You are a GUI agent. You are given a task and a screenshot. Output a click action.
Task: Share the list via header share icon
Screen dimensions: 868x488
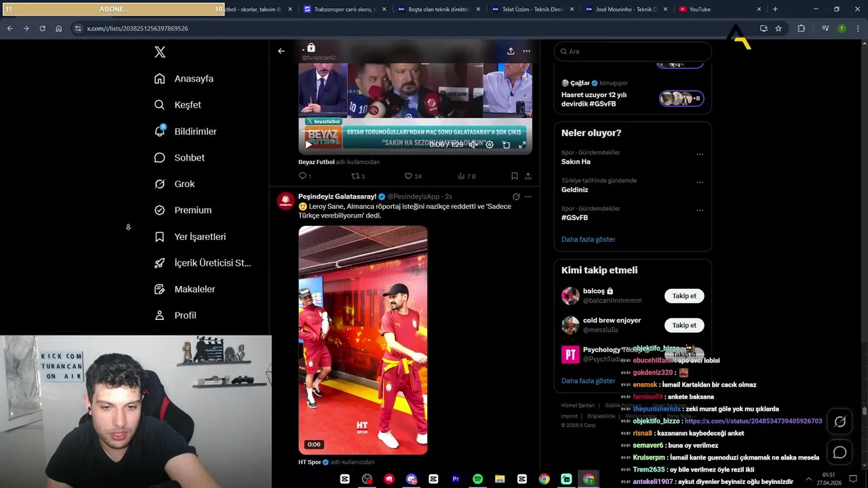click(511, 51)
